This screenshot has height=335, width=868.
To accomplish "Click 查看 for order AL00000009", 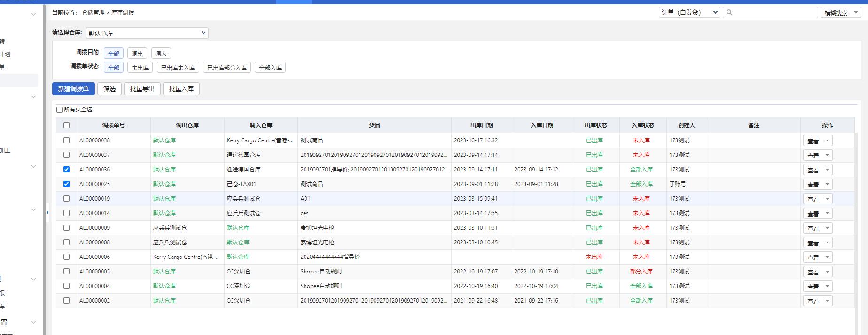I will (813, 228).
